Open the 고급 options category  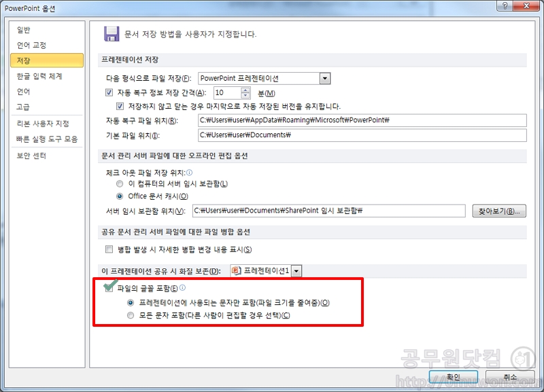point(23,107)
